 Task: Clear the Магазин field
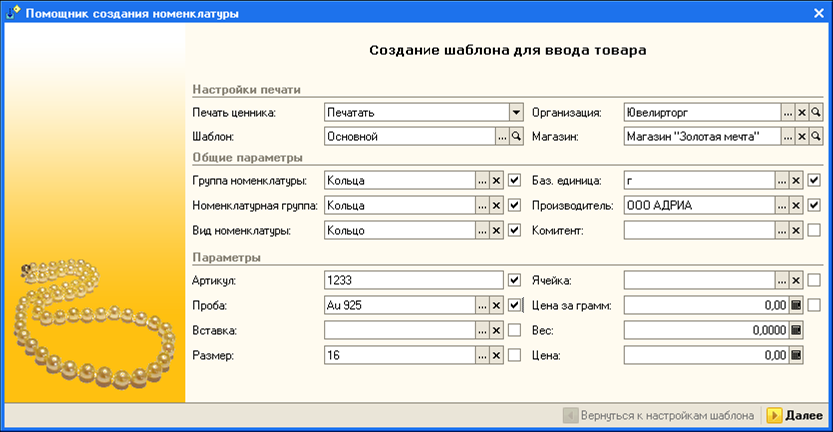[802, 137]
